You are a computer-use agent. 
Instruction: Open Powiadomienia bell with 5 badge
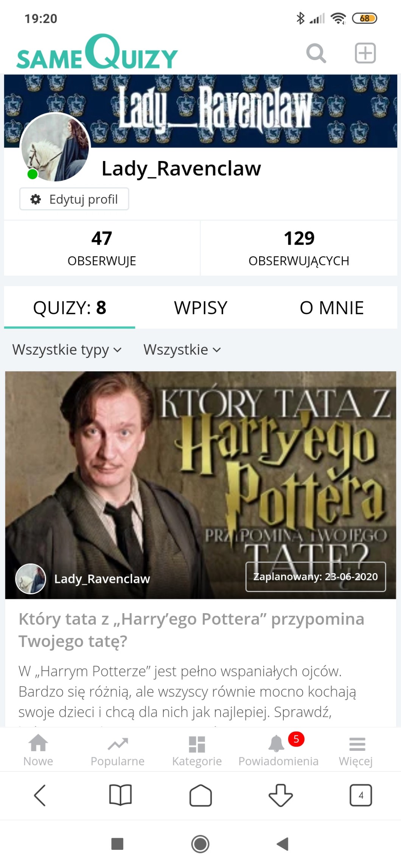pos(278,750)
